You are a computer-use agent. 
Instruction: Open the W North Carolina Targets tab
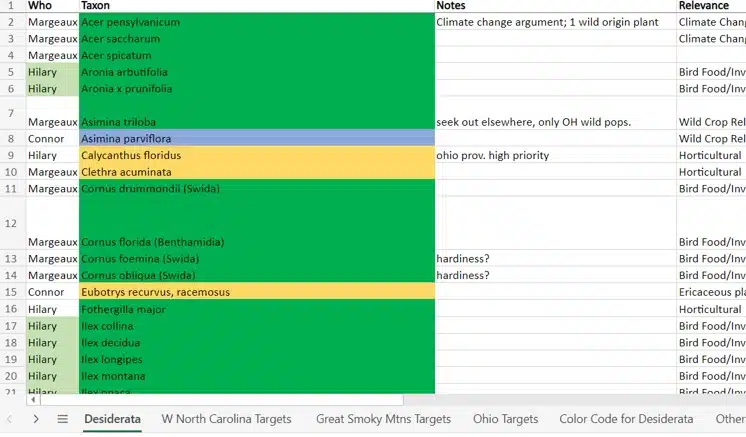pos(226,419)
